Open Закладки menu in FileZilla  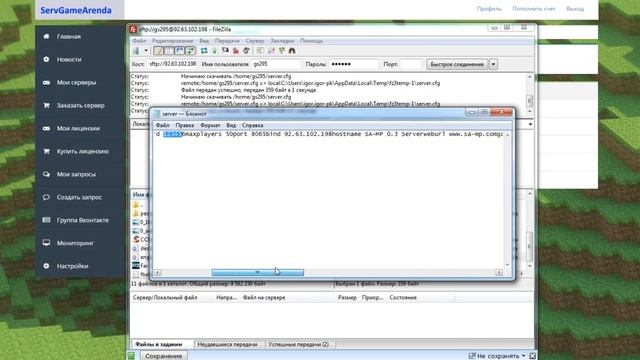282,41
